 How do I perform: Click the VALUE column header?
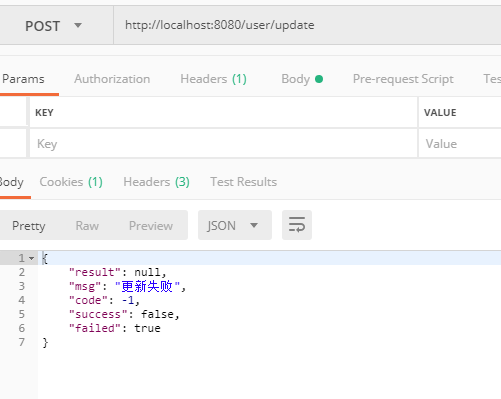440,113
